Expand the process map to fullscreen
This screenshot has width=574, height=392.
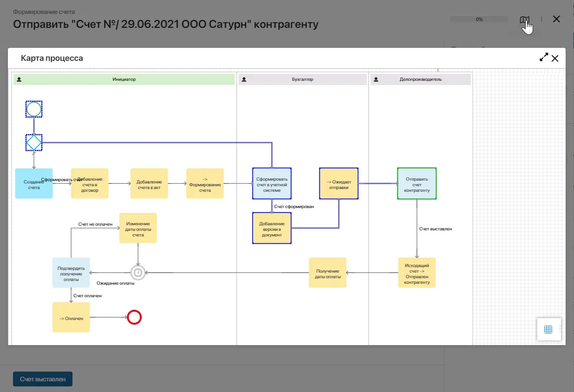point(543,58)
